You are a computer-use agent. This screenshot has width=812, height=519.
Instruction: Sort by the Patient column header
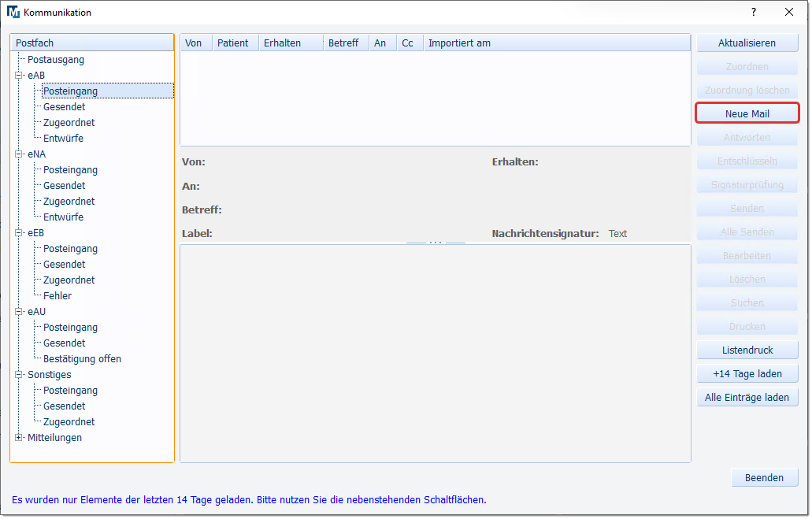[x=235, y=43]
